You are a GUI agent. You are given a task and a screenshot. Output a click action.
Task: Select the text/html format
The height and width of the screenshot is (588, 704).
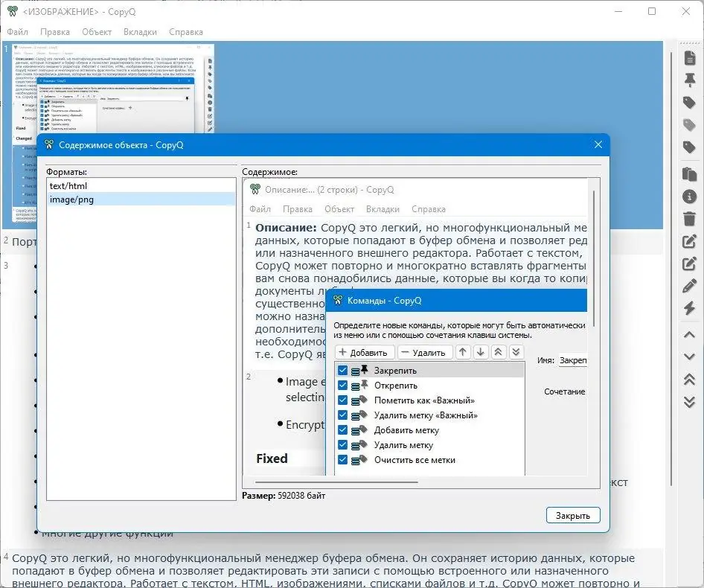tap(141, 185)
